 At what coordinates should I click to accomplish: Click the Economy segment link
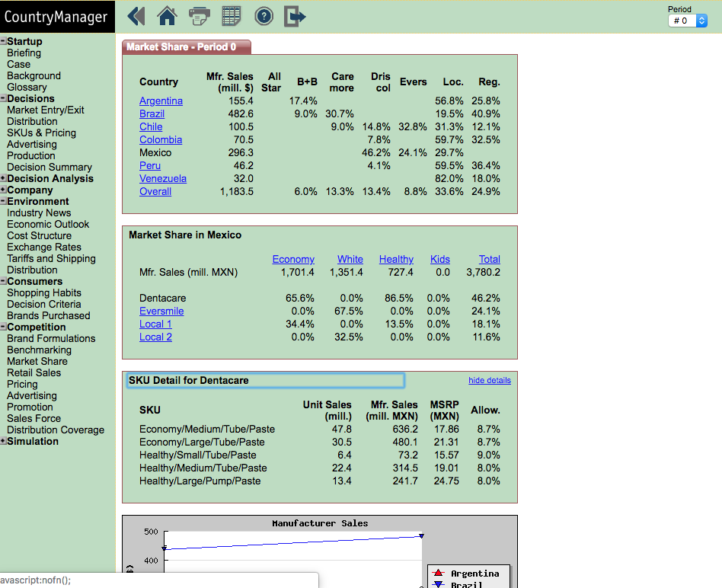click(x=293, y=259)
